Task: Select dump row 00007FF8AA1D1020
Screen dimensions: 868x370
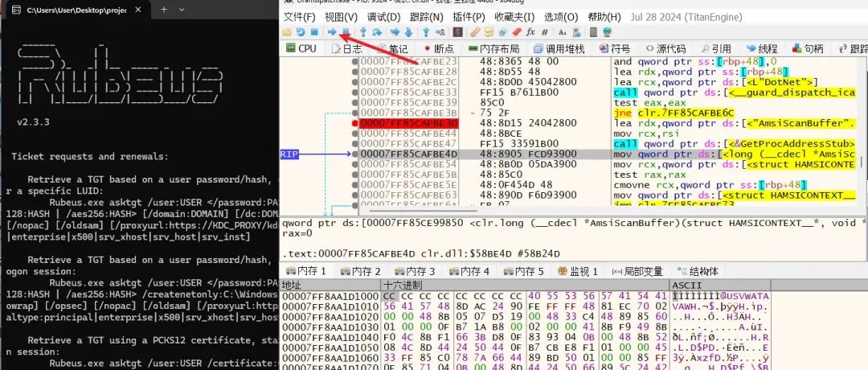Action: coord(525,316)
